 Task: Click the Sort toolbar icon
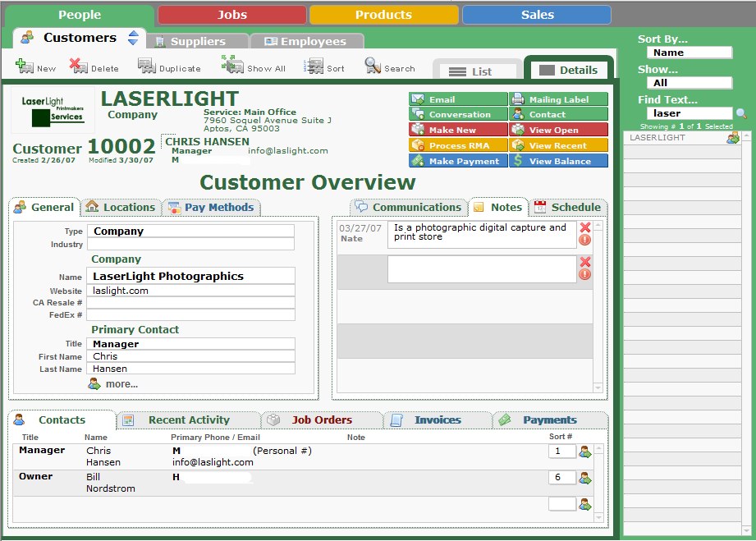pyautogui.click(x=314, y=66)
